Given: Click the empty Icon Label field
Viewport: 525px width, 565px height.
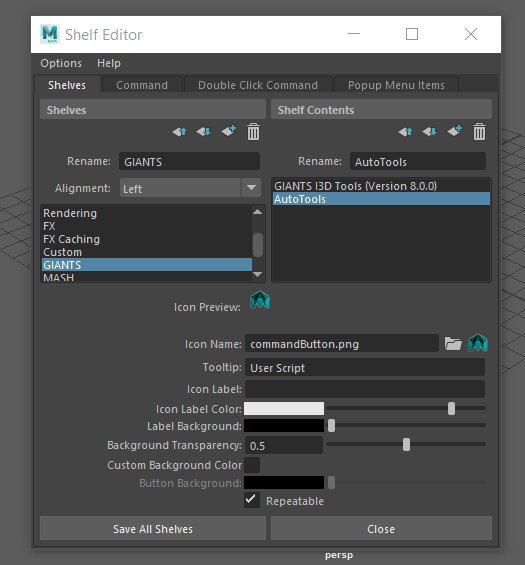Looking at the screenshot, I should pos(365,389).
